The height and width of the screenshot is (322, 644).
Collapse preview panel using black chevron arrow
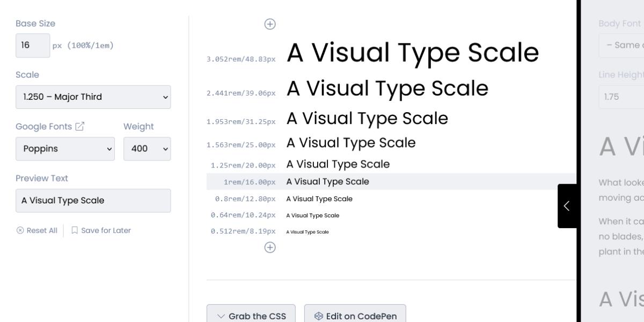click(567, 206)
